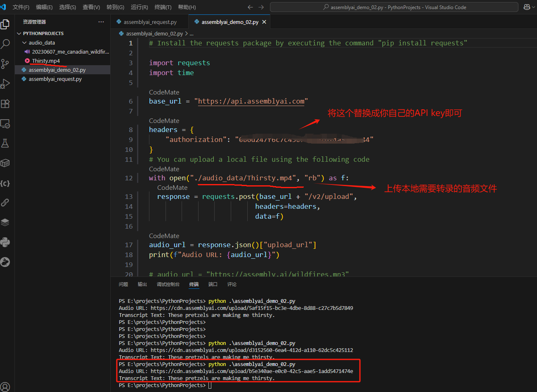Screen dimensions: 537x392
Task: Open the 文件(F) menu
Action: click(21, 7)
